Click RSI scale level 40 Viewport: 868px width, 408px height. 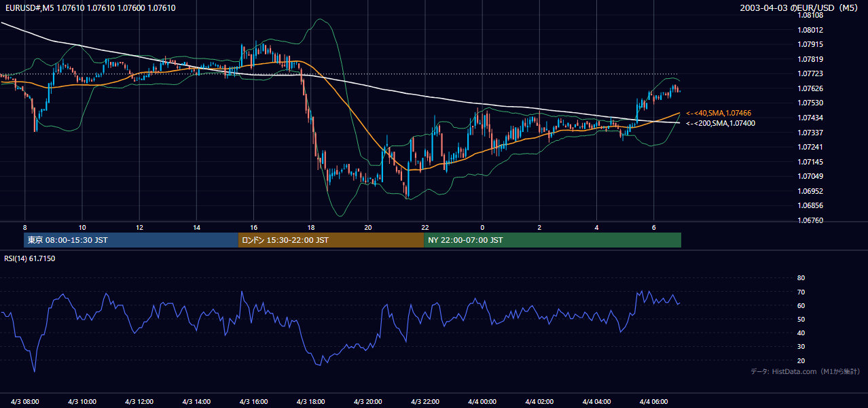point(801,333)
